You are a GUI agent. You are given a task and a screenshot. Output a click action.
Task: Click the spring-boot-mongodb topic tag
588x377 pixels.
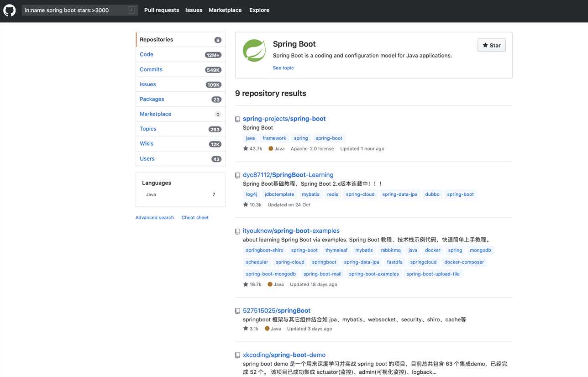point(271,274)
